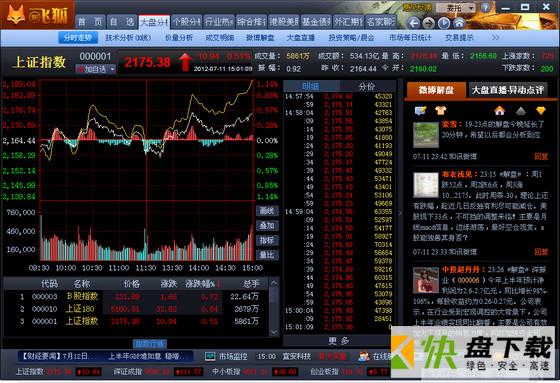The height and width of the screenshot is (383, 560).
Task: Open the 技术分析(K线) sub-tab
Action: click(128, 38)
